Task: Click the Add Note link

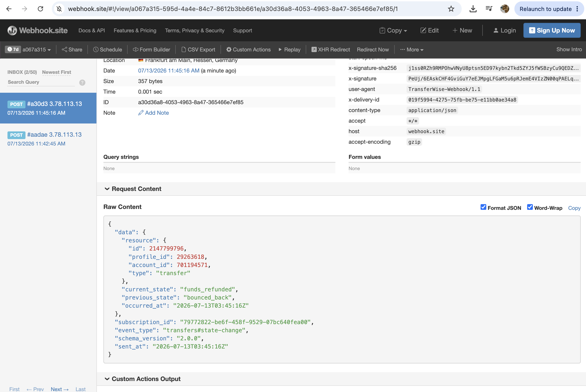Action: tap(157, 113)
